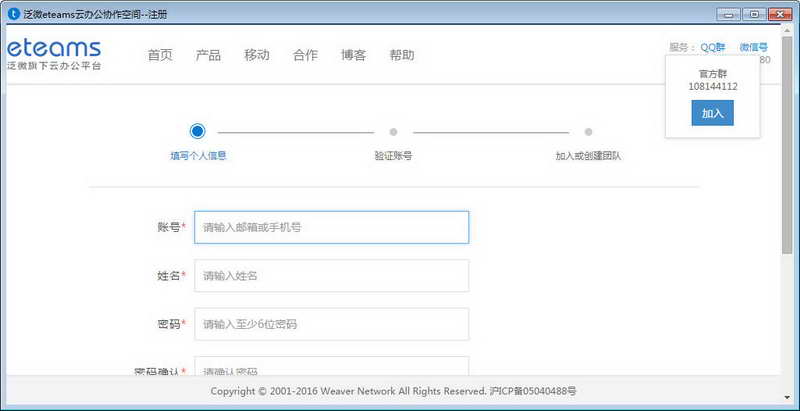This screenshot has width=800, height=411.
Task: Close the registration window
Action: (779, 14)
